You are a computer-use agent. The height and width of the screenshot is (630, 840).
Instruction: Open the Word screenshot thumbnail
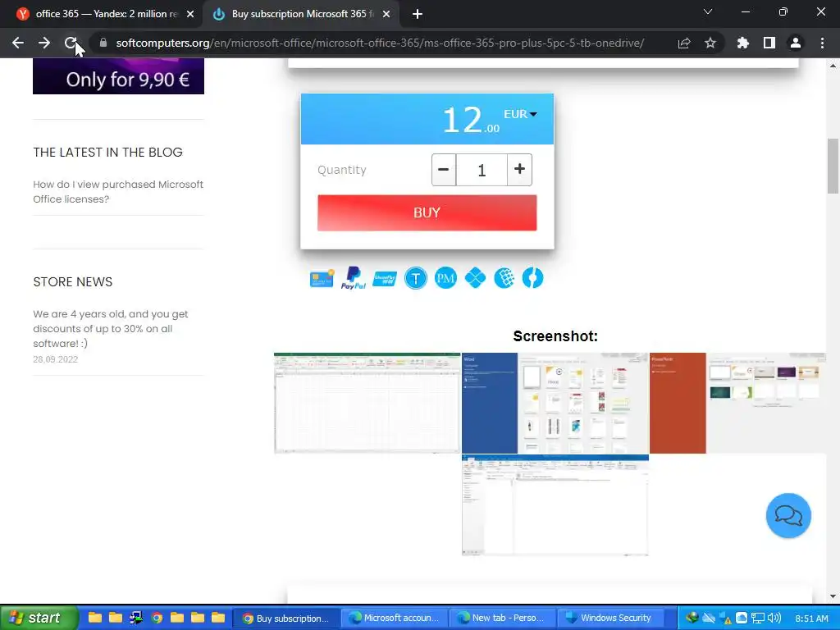pyautogui.click(x=555, y=403)
